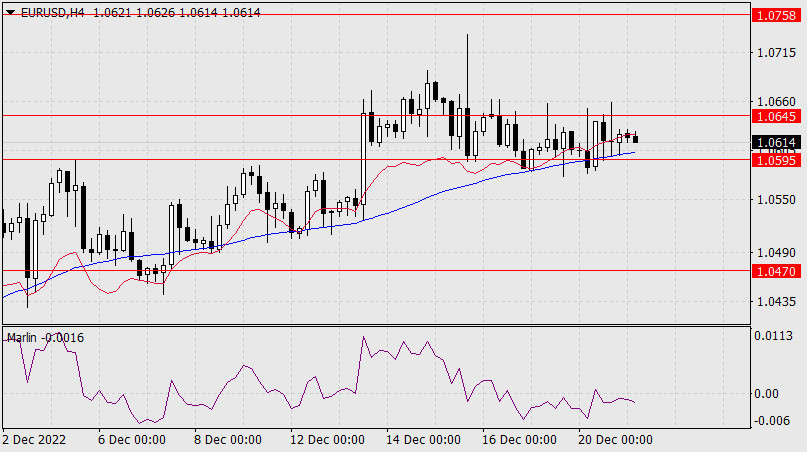The height and width of the screenshot is (452, 807).
Task: Click the current price label 1.0614
Action: [x=777, y=144]
